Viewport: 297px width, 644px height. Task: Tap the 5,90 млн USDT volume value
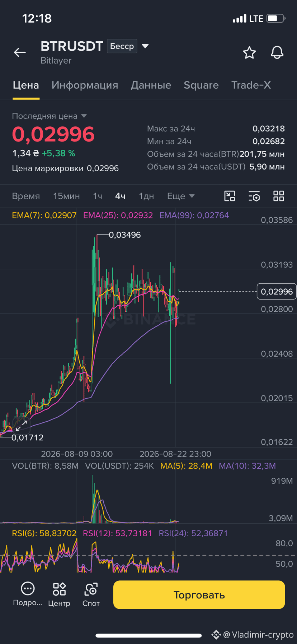click(267, 167)
